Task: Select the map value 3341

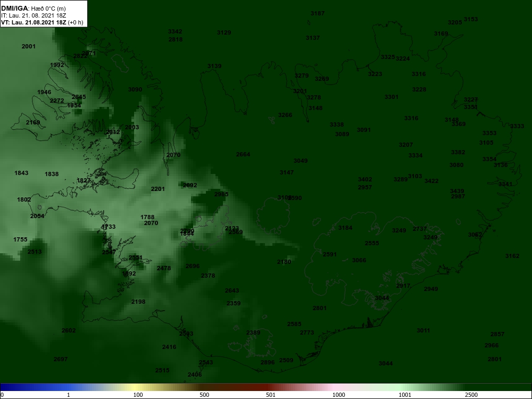Action: click(x=505, y=184)
